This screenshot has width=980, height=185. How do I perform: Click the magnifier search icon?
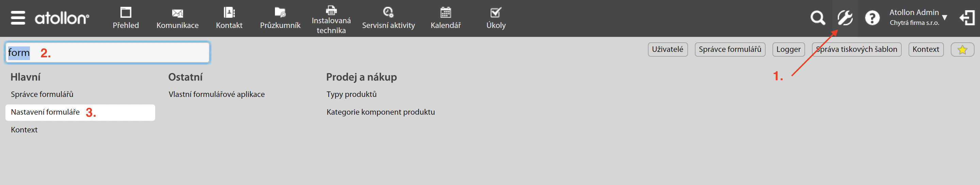click(817, 18)
